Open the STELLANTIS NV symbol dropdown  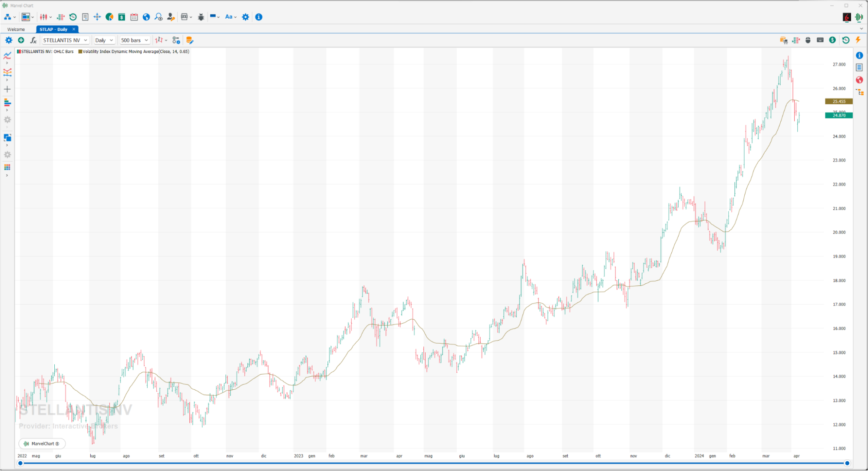pyautogui.click(x=66, y=40)
